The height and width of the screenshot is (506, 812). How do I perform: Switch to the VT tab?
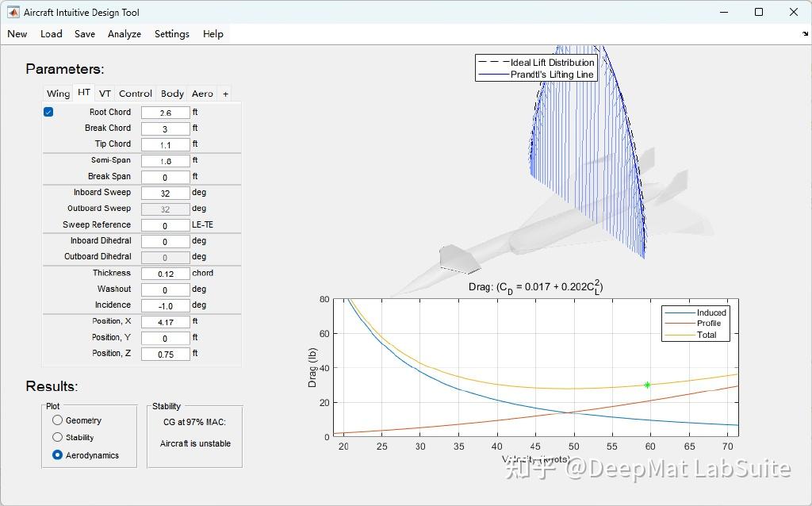(104, 93)
